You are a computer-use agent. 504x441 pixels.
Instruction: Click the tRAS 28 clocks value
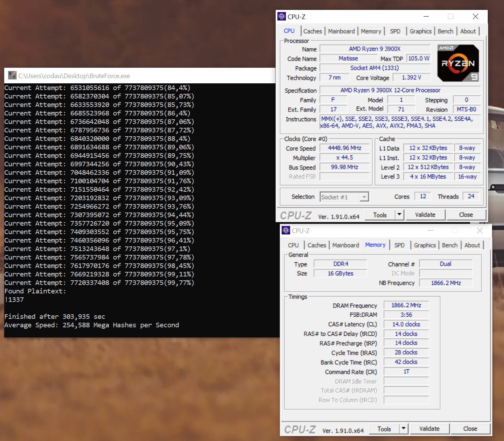click(406, 352)
